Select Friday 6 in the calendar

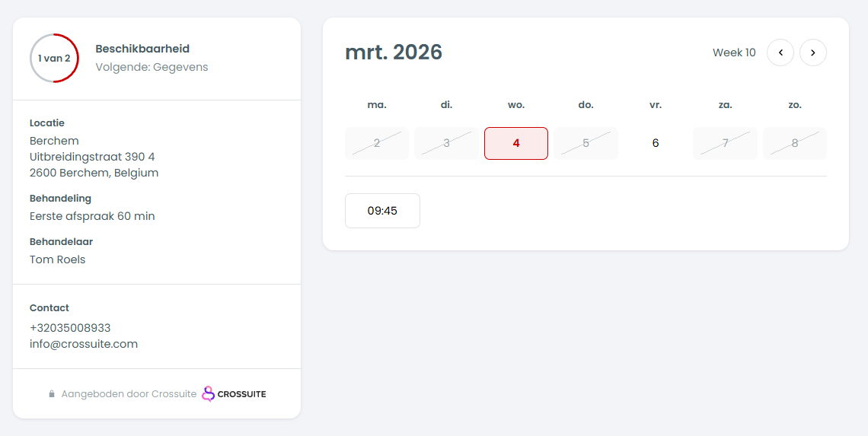click(x=656, y=143)
